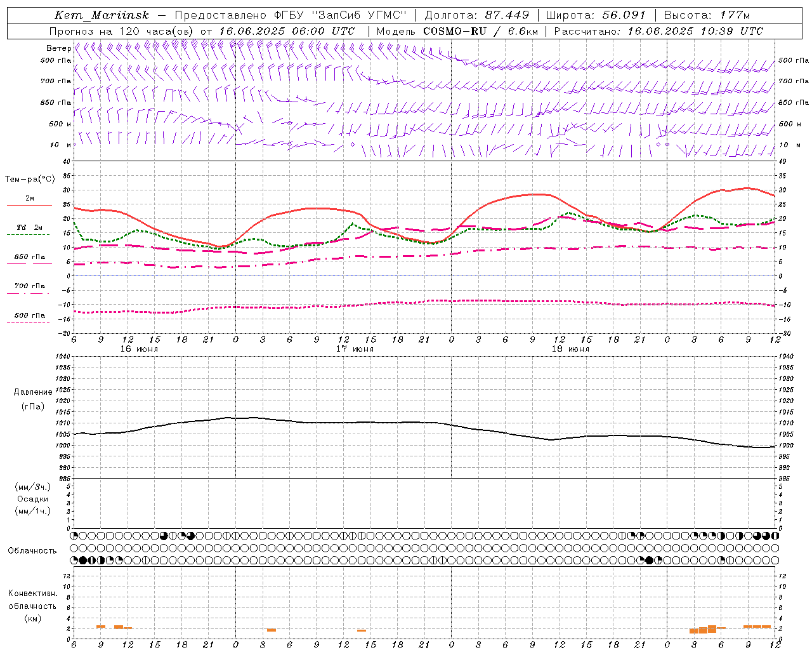812x650 pixels.
Task: Click the date label 18 июня
Action: tap(570, 349)
